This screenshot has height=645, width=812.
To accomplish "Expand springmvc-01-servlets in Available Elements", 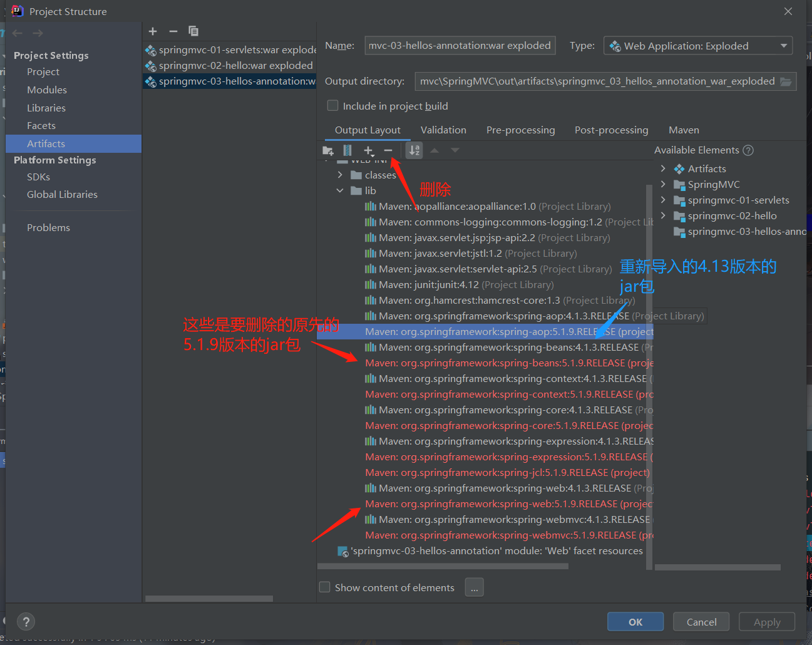I will tap(663, 200).
